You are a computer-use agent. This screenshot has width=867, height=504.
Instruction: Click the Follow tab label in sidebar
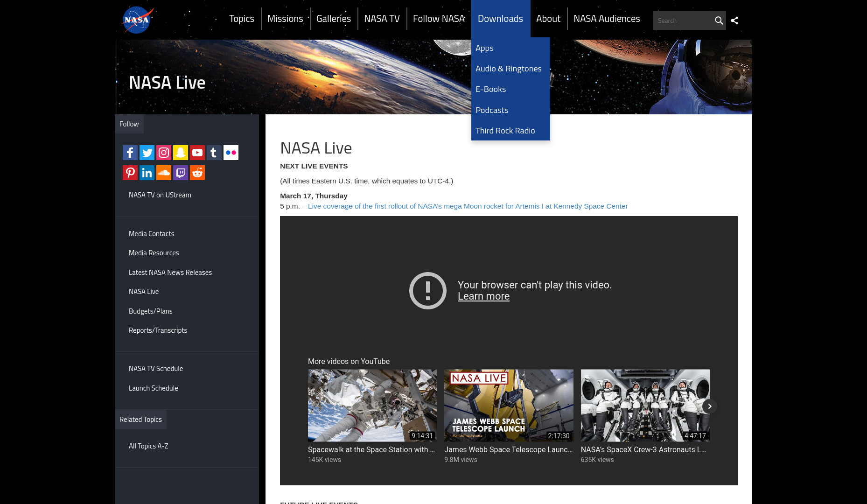click(x=129, y=124)
